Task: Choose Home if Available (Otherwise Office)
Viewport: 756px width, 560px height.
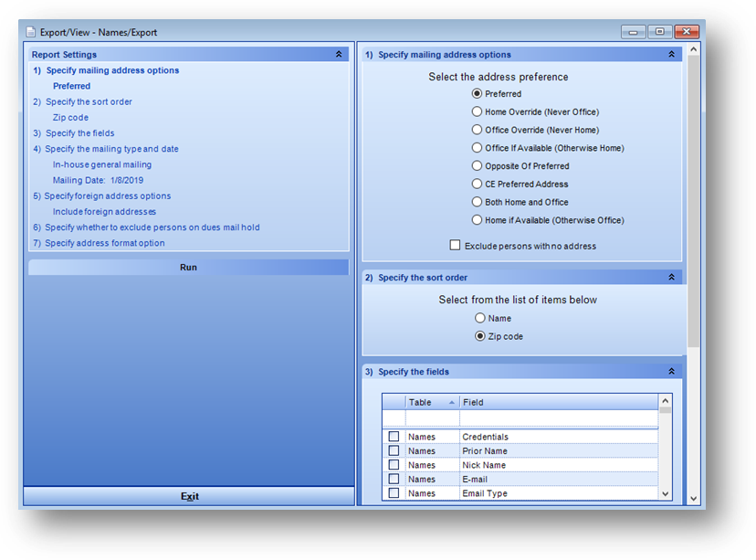Action: [477, 220]
